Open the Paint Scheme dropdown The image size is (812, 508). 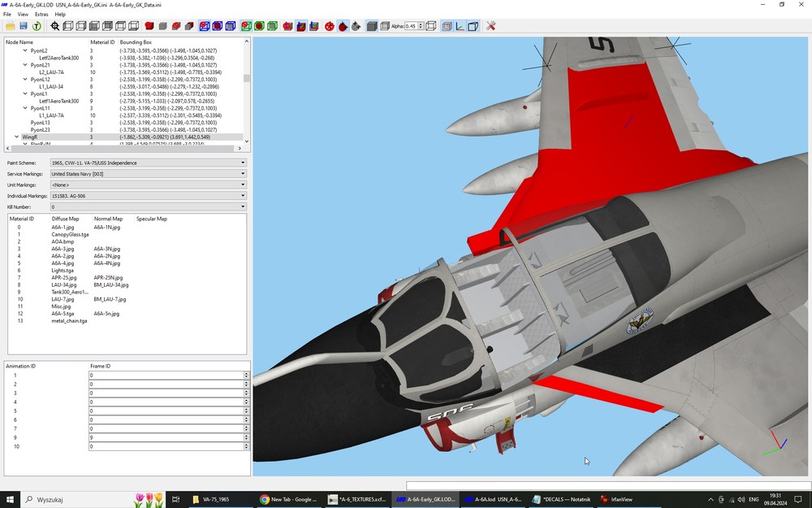coord(148,163)
